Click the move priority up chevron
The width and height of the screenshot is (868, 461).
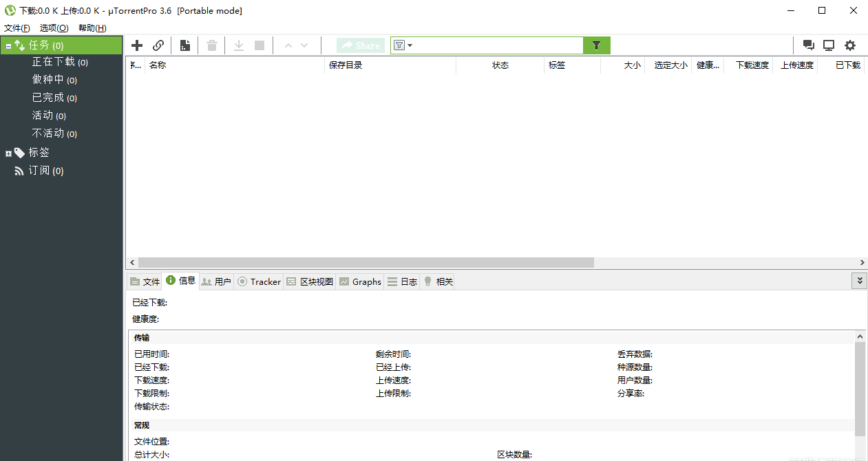(x=288, y=45)
